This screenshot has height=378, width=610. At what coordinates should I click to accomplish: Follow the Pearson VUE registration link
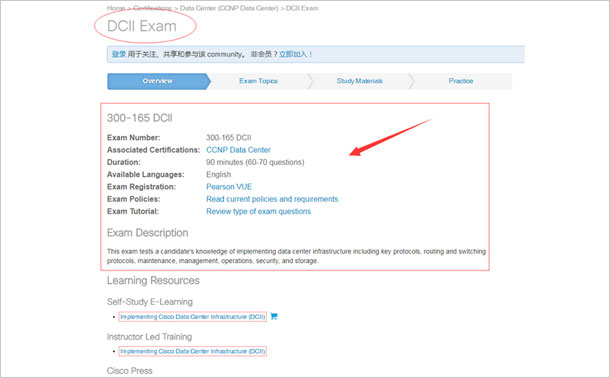(x=229, y=187)
